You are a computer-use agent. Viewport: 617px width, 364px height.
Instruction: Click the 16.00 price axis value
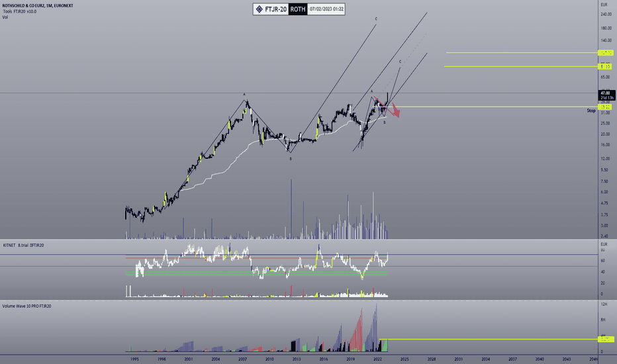coord(606,145)
